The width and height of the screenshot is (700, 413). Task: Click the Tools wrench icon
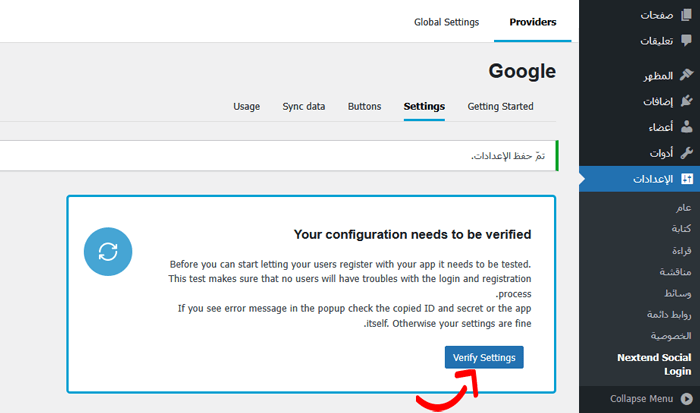pyautogui.click(x=685, y=153)
